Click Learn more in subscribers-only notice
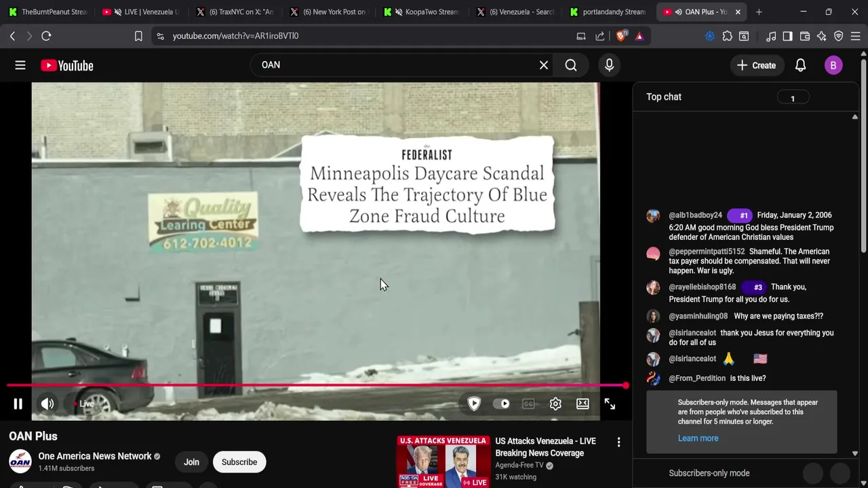868x488 pixels. (698, 439)
